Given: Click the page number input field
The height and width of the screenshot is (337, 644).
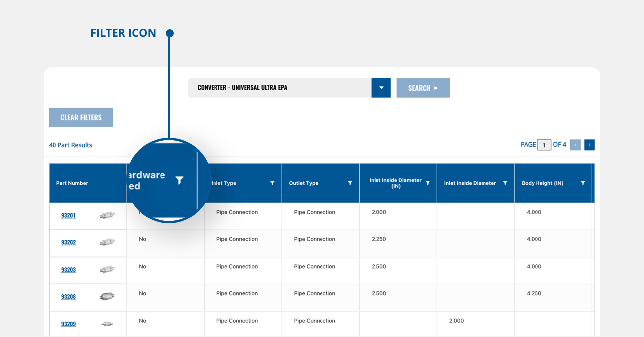Looking at the screenshot, I should [x=544, y=145].
